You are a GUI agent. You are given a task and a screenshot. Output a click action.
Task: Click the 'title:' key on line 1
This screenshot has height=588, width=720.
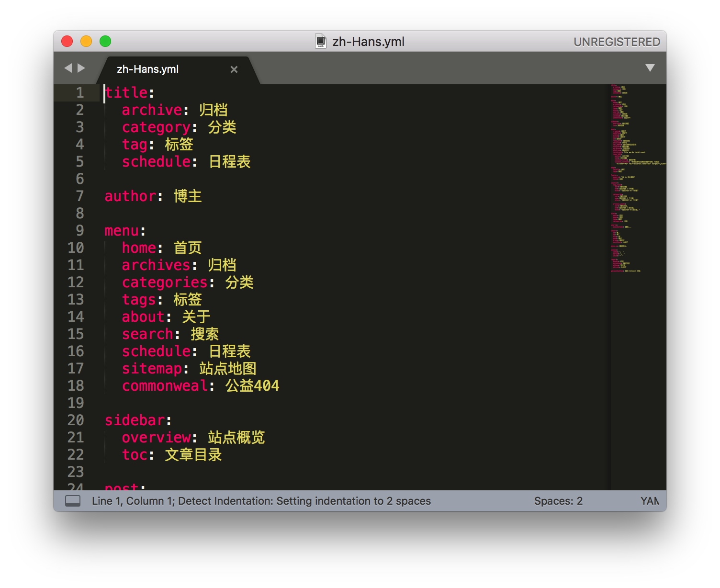(129, 92)
